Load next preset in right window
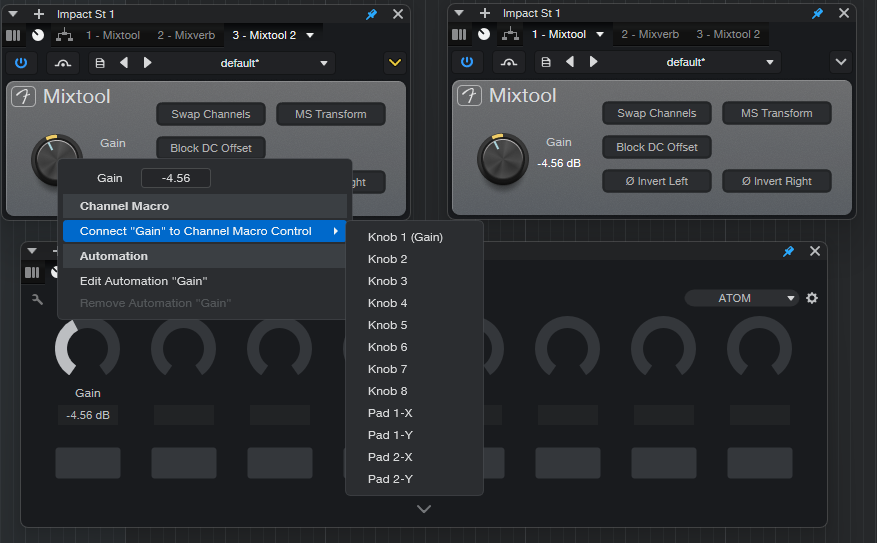Screen dimensions: 877x543 [593, 62]
